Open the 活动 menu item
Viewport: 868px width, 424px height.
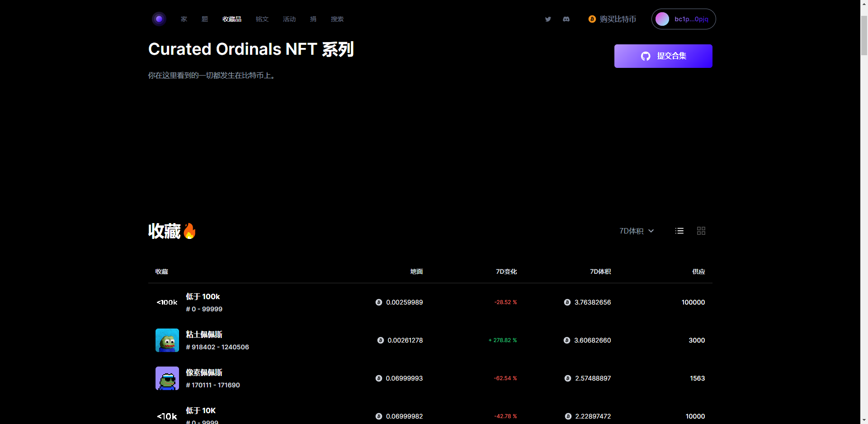pos(289,19)
